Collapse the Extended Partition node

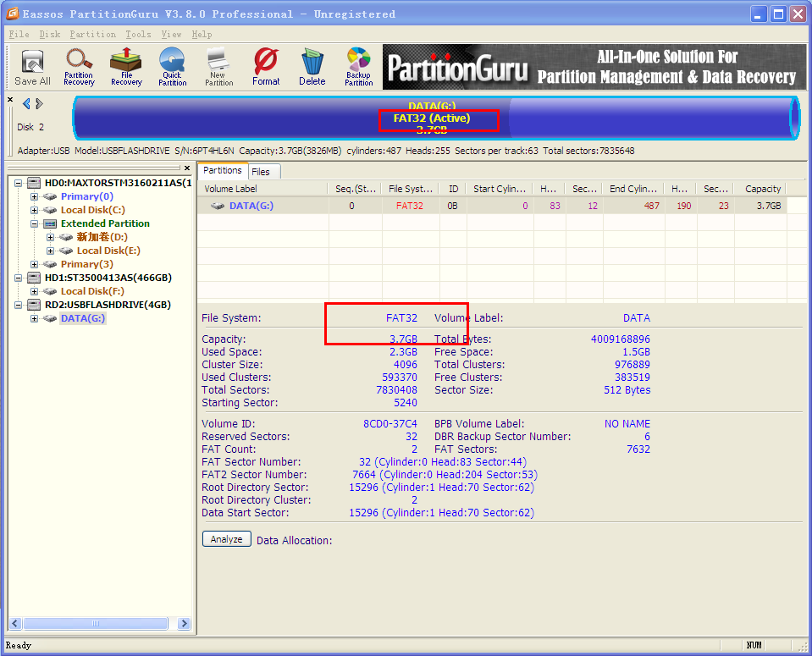34,223
